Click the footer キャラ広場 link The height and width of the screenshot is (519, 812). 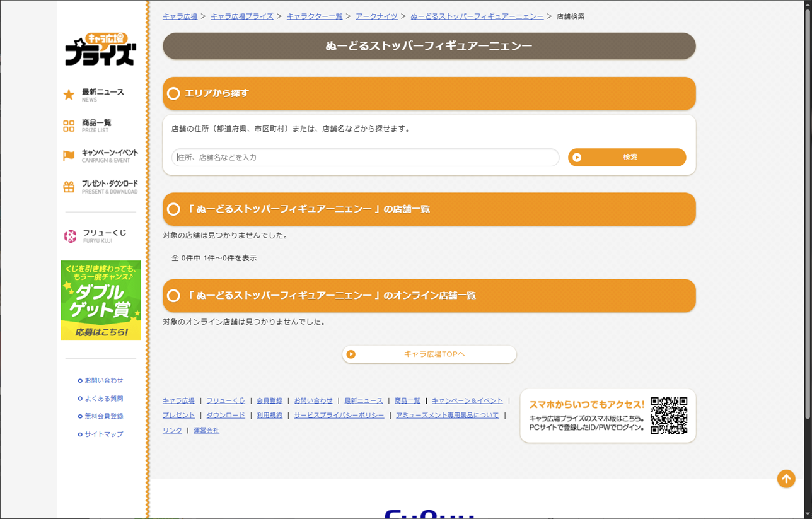click(x=178, y=400)
